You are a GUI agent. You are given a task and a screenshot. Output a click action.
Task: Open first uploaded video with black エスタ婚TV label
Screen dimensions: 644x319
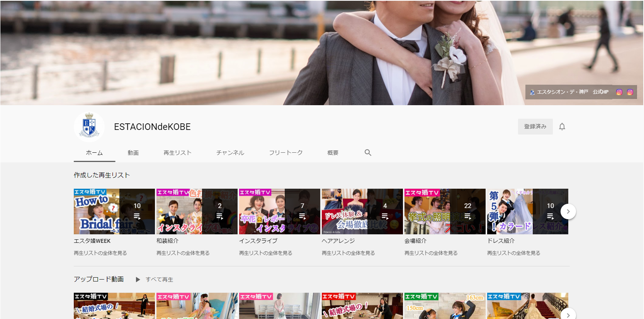click(114, 306)
